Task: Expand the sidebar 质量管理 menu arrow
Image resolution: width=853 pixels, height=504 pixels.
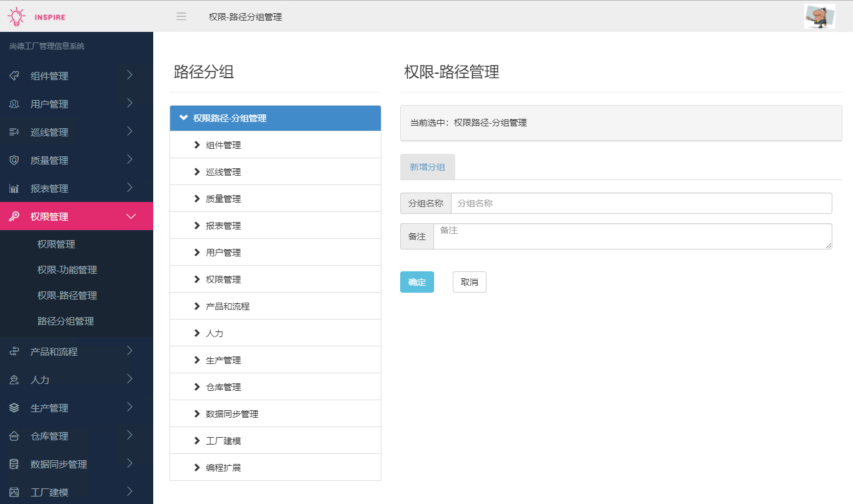Action: (x=129, y=159)
